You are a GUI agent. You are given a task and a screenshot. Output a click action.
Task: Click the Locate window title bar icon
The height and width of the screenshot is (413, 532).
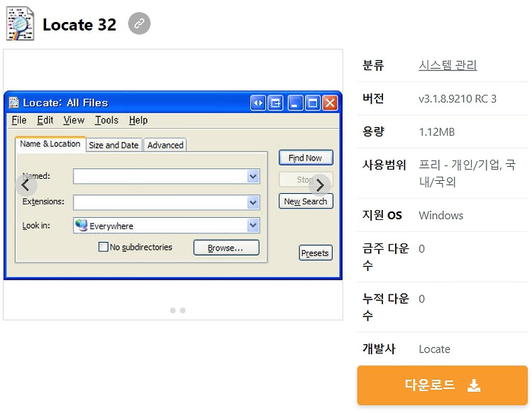14,102
